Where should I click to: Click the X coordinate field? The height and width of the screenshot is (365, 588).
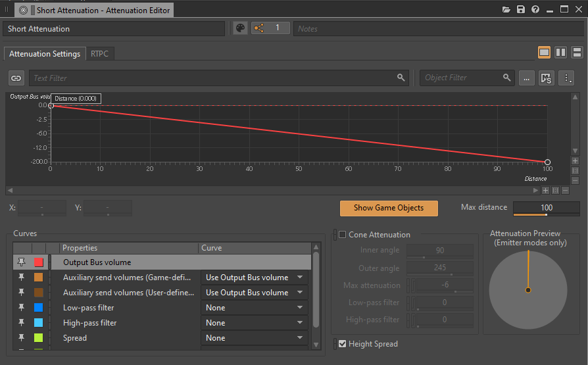42,208
